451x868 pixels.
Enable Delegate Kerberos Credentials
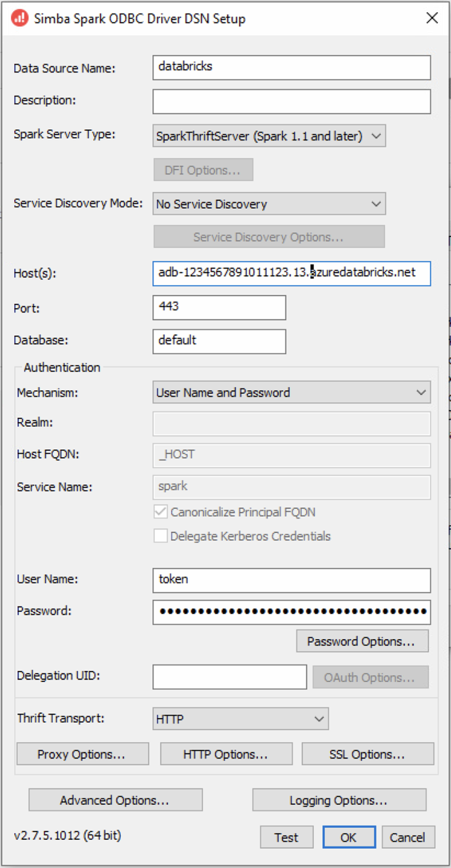[x=161, y=535]
